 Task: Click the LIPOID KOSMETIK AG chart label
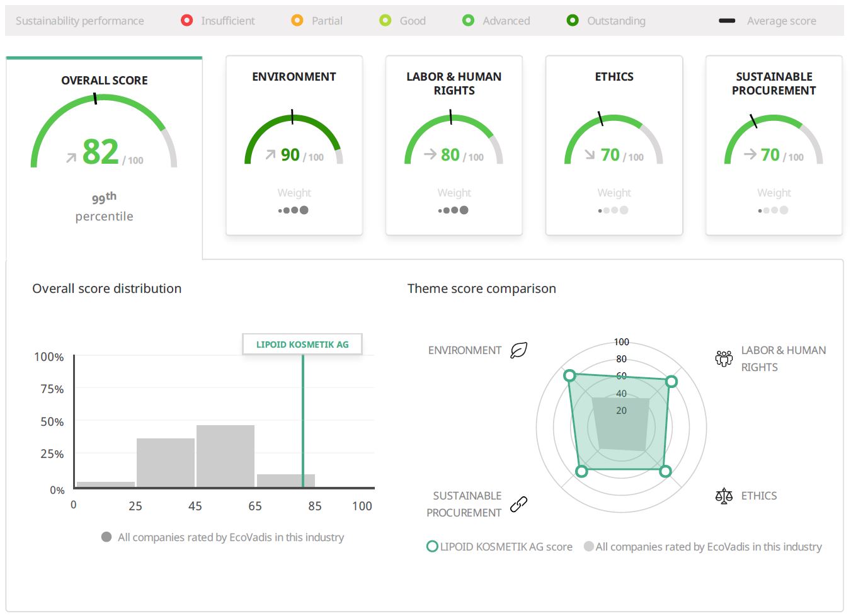(x=302, y=345)
